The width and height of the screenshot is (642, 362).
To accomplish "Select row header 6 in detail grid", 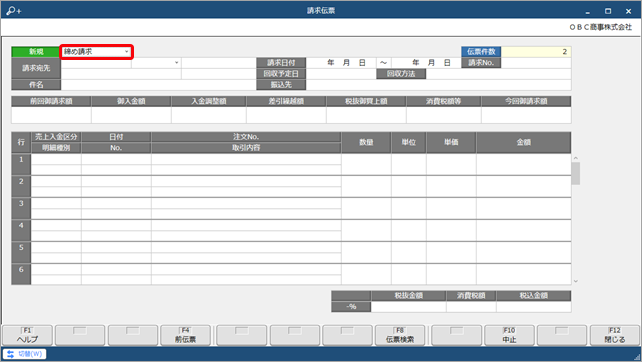I will pyautogui.click(x=21, y=274).
